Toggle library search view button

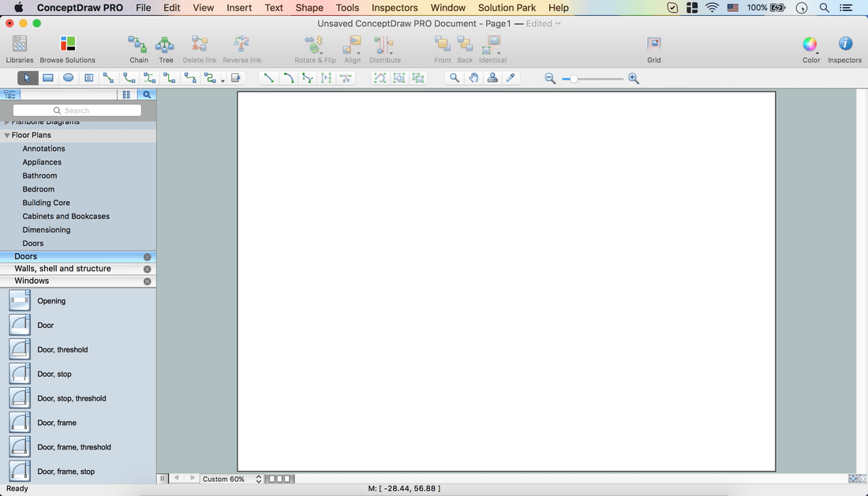point(147,95)
